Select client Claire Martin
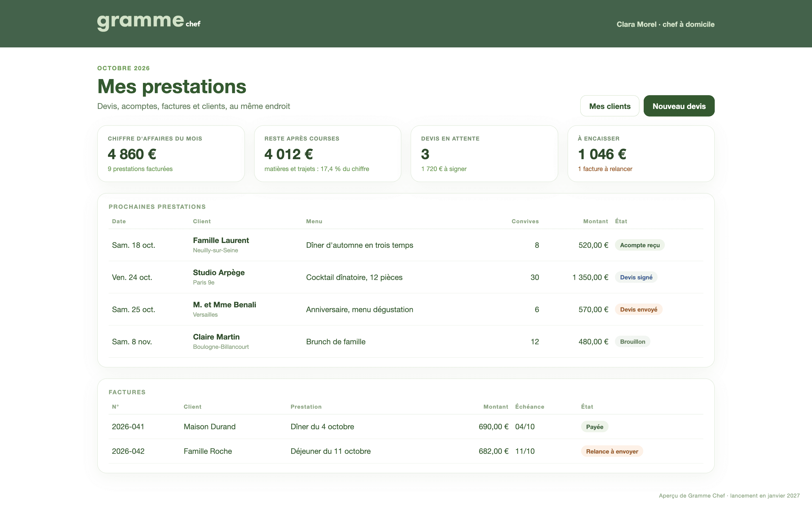Viewport: 812px width, 508px height. (216, 337)
